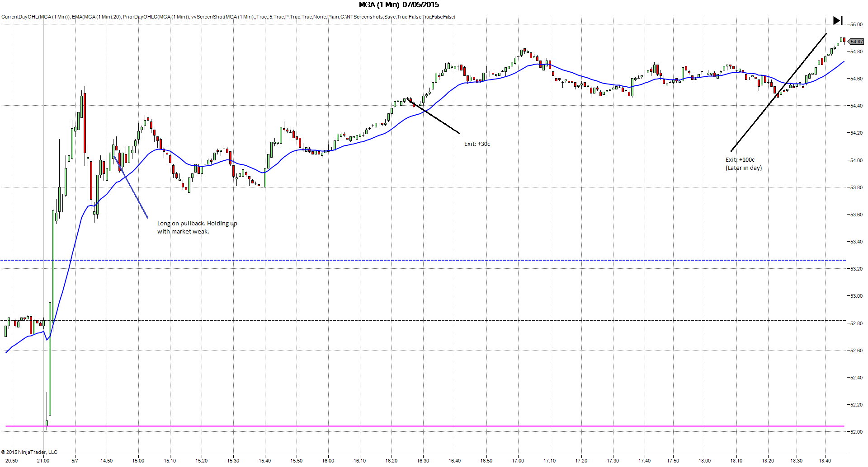Click the 17:10 time axis label

coord(550,461)
